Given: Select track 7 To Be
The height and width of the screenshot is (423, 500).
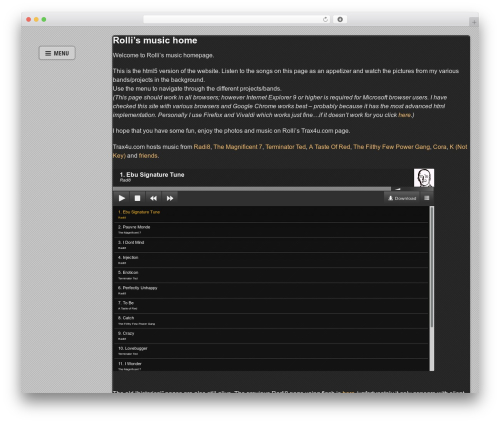Looking at the screenshot, I should pos(271,305).
